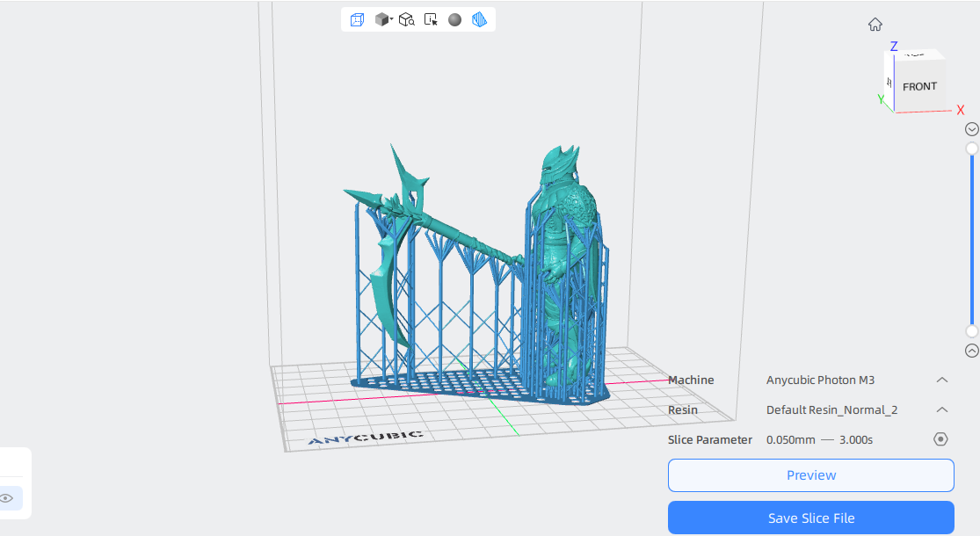Click the Save Slice File button
The width and height of the screenshot is (980, 536).
tap(810, 518)
